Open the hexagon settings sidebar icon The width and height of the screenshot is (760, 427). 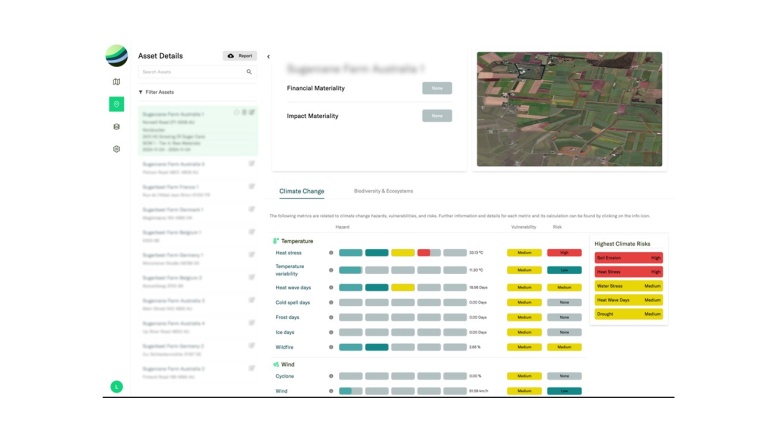click(x=116, y=149)
